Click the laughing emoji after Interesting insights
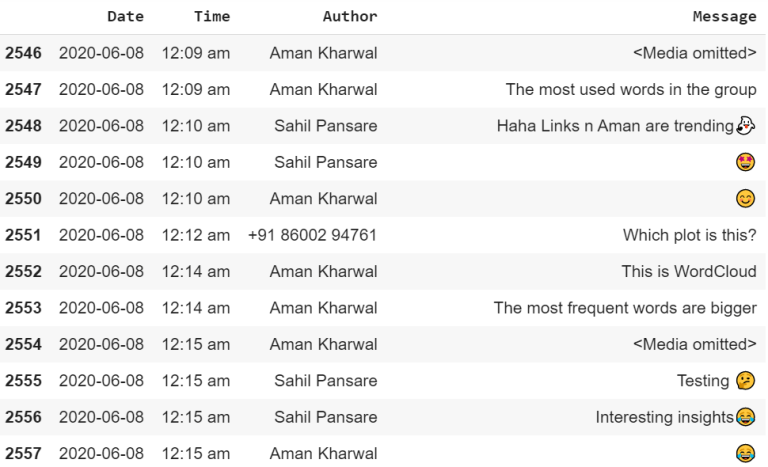Viewport: 768px width, 467px height. (746, 417)
